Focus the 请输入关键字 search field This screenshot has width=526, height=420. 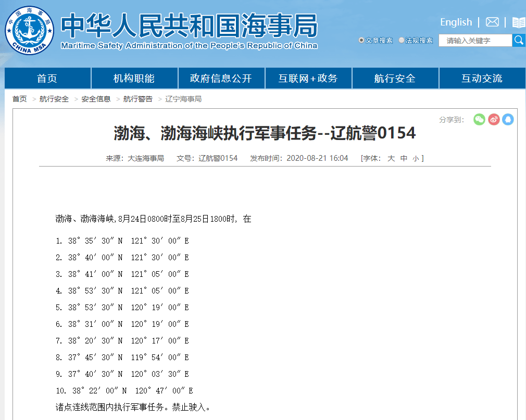[x=475, y=40]
